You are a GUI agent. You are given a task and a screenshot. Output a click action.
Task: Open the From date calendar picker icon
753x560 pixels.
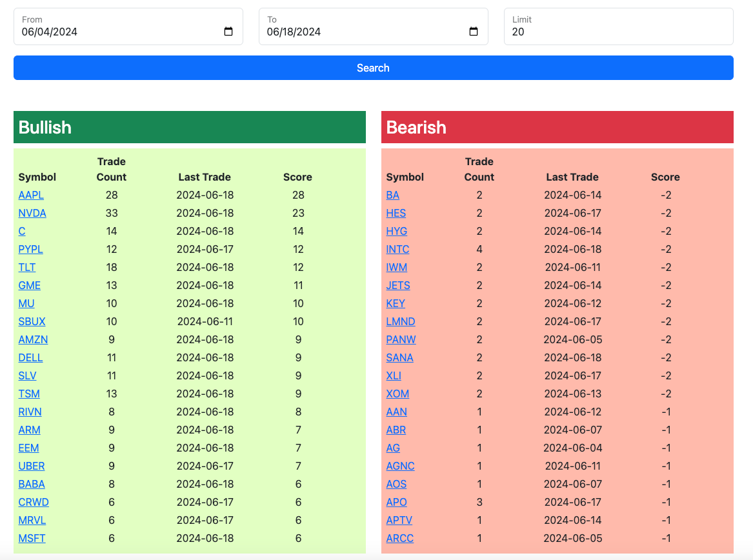pyautogui.click(x=228, y=32)
